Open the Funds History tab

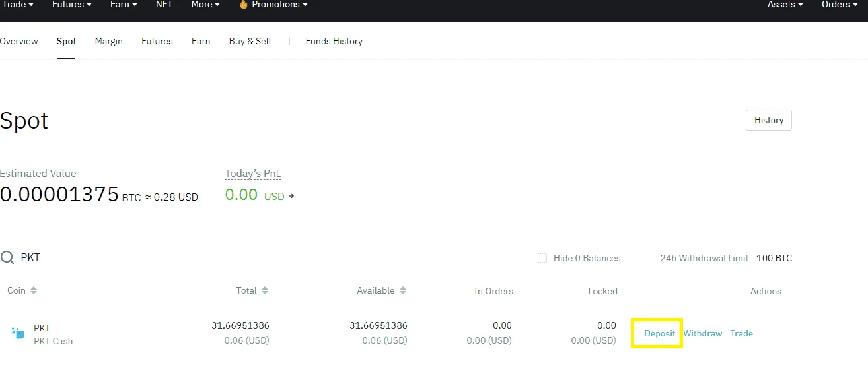pos(334,41)
